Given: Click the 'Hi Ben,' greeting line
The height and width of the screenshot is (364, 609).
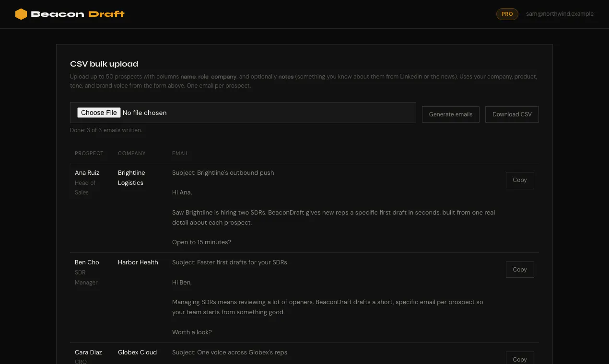Looking at the screenshot, I should [182, 282].
